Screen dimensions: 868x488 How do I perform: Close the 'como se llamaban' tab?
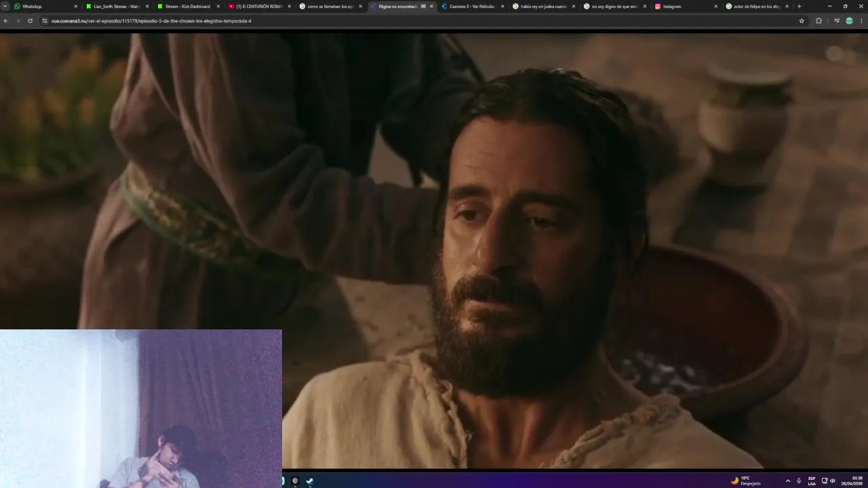click(x=360, y=6)
